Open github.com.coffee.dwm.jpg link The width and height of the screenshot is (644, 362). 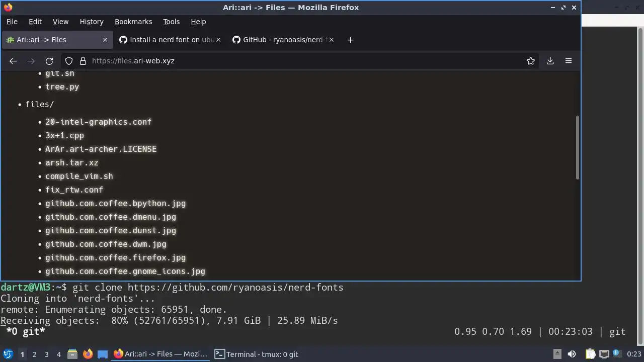106,244
